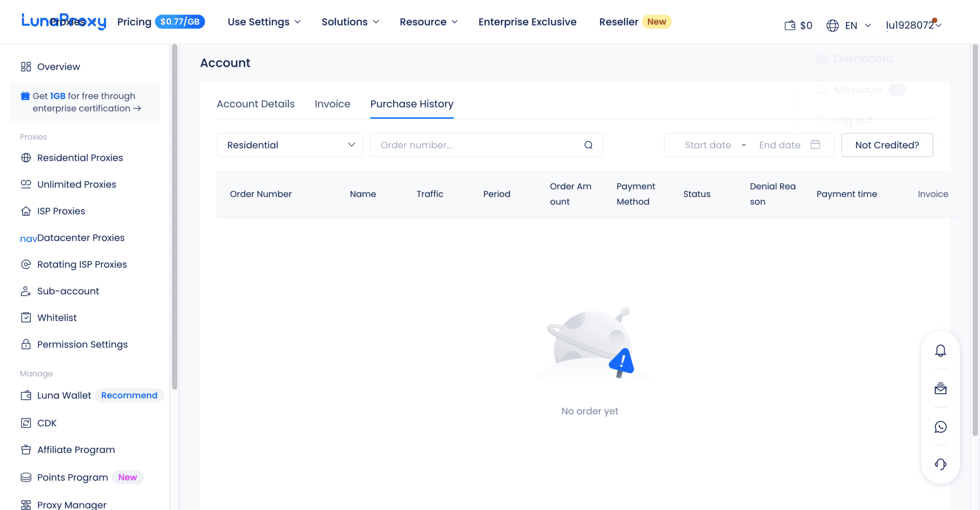
Task: Open the notification bell icon
Action: click(940, 350)
